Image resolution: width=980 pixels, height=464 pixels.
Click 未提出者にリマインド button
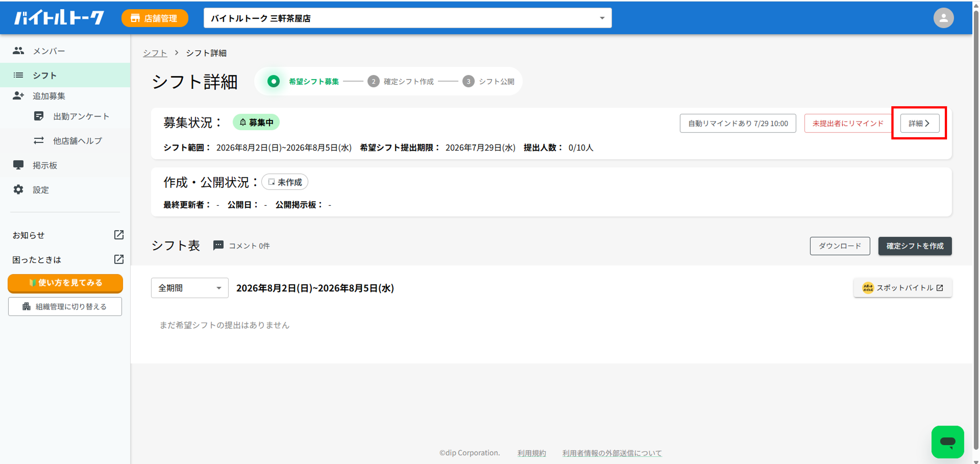coord(848,123)
